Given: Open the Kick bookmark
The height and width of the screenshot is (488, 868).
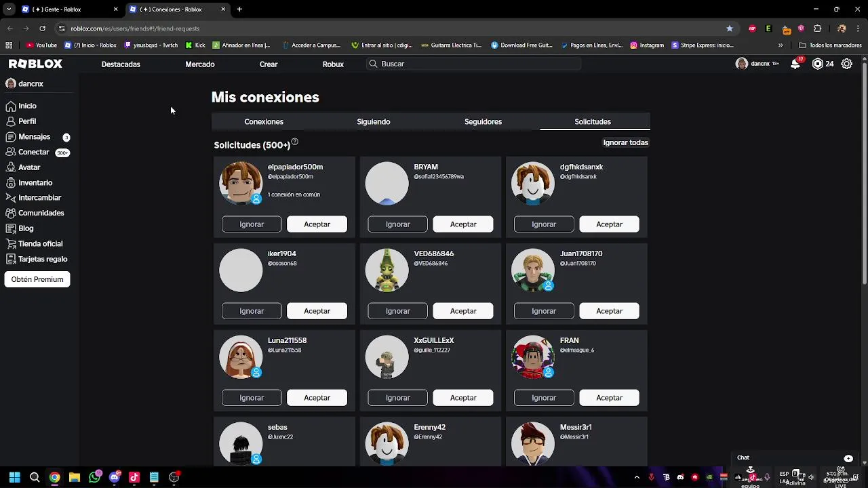Looking at the screenshot, I should click(195, 45).
